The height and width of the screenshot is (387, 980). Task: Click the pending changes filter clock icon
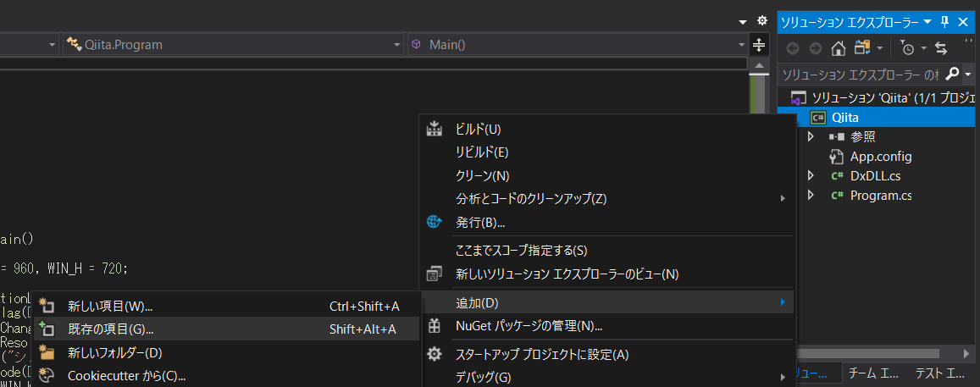907,48
